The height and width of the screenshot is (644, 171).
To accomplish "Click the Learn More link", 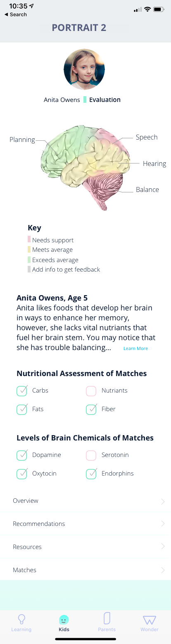I will point(135,349).
